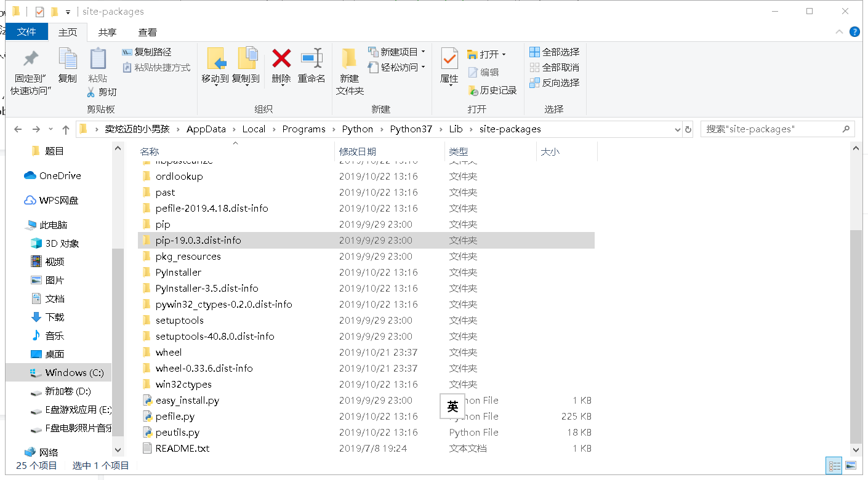Switch to the 共享 share tab
The image size is (868, 480).
[x=108, y=32]
